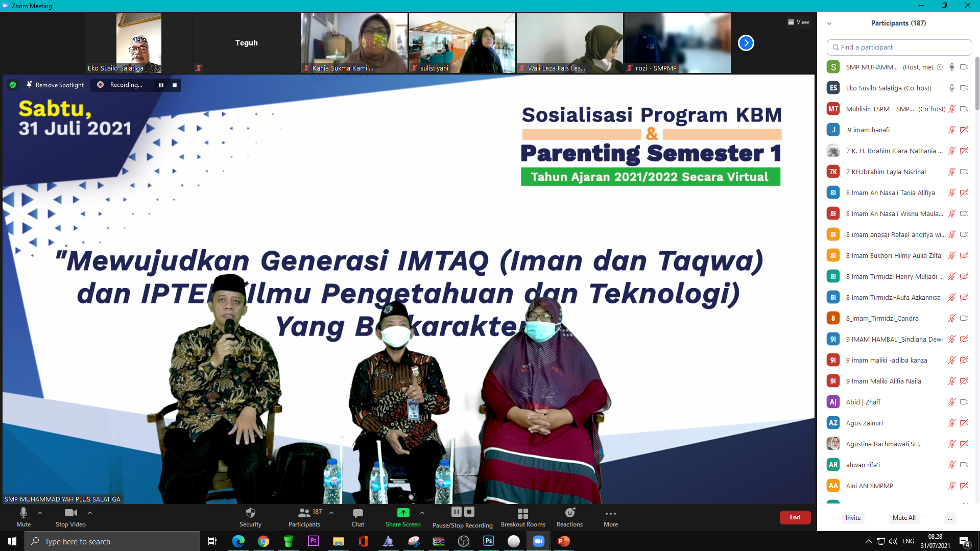This screenshot has width=980, height=551.
Task: Open the View layout menu
Action: [x=798, y=22]
